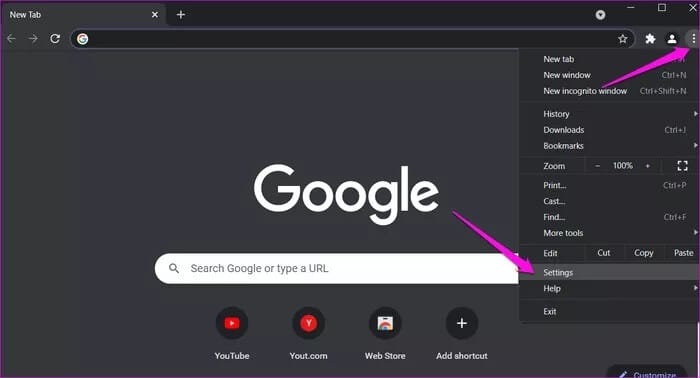
Task: Click the magnifier icon in the search box
Action: (x=174, y=268)
